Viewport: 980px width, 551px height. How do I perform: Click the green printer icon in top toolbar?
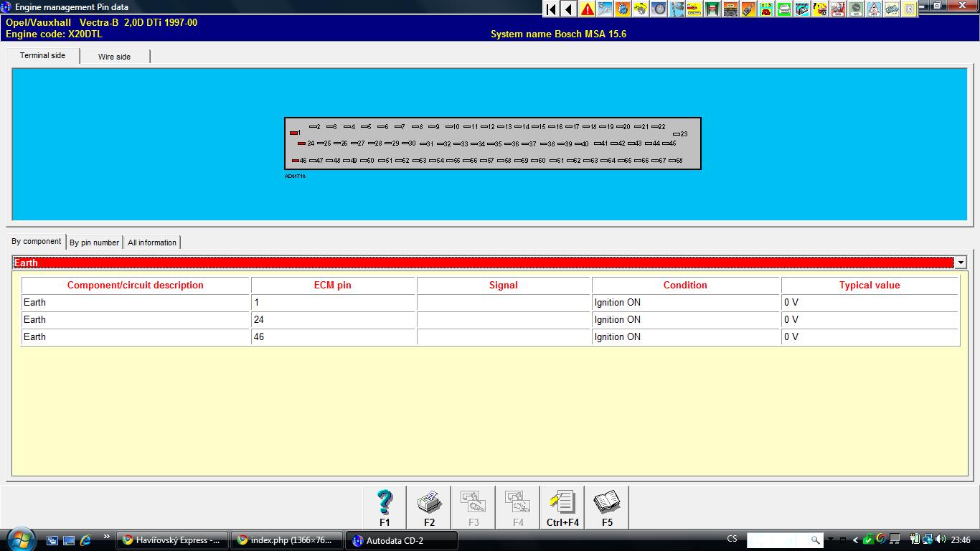[x=784, y=9]
